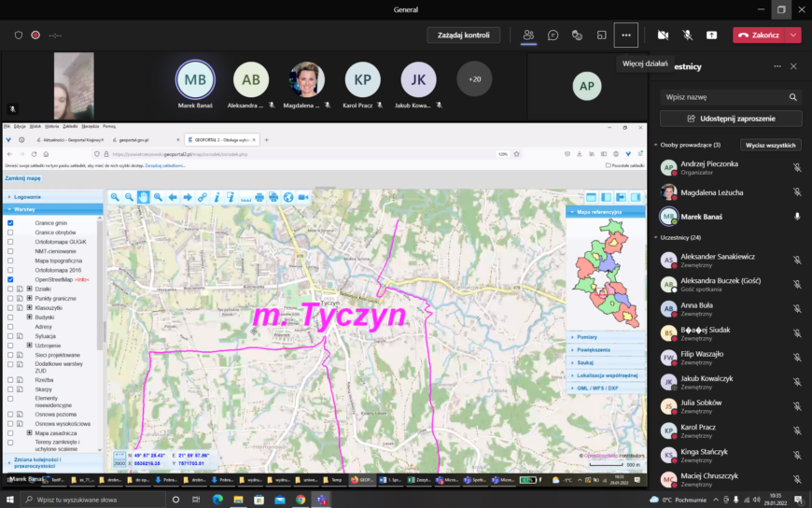Click the first panel layout icon above reference map
The height and width of the screenshot is (508, 812).
(x=591, y=197)
